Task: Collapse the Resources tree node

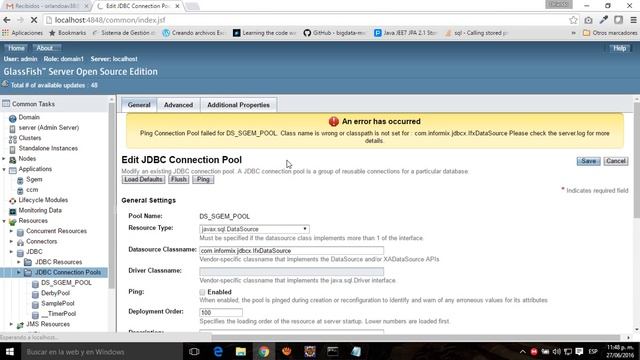Action: click(4, 221)
